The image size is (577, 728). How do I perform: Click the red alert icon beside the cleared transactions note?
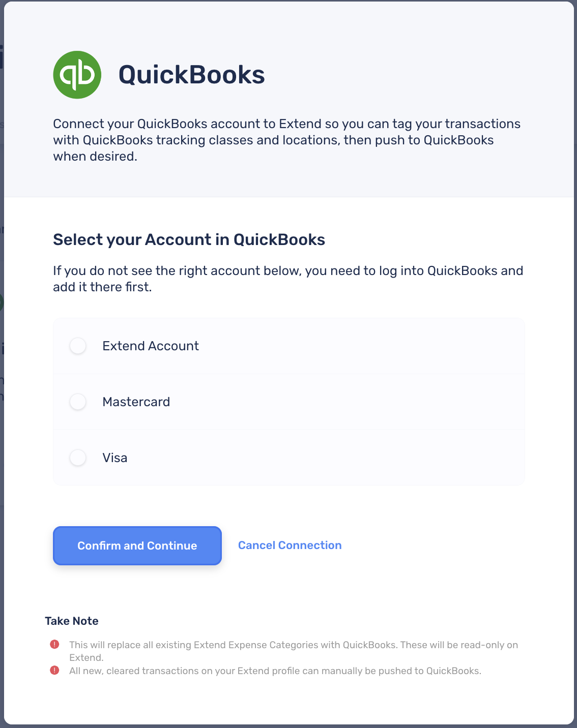coord(54,671)
